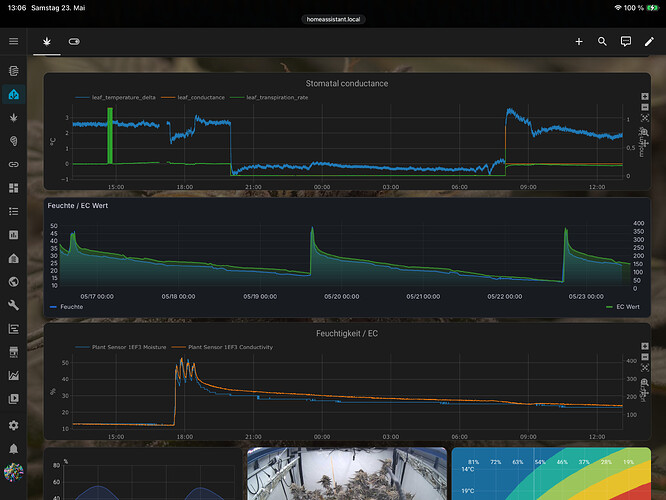This screenshot has height=500, width=666.
Task: Click the green spike in Stomatal chart
Action: (110, 135)
